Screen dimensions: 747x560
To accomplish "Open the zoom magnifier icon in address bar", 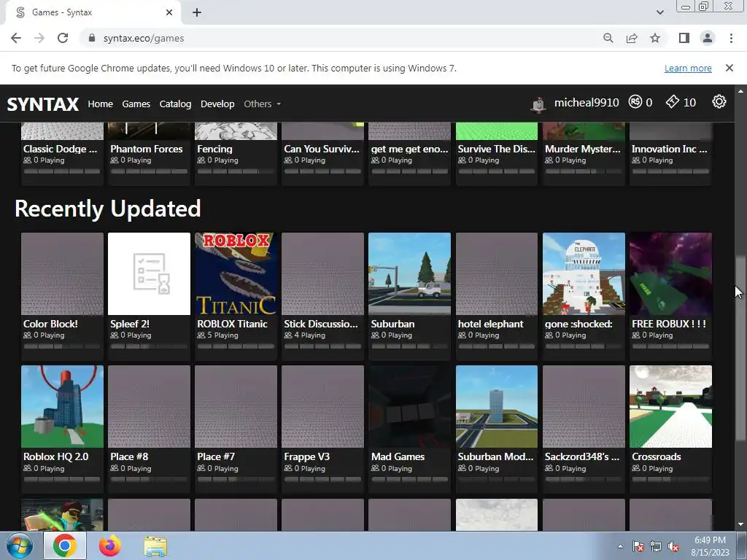I will (x=608, y=38).
